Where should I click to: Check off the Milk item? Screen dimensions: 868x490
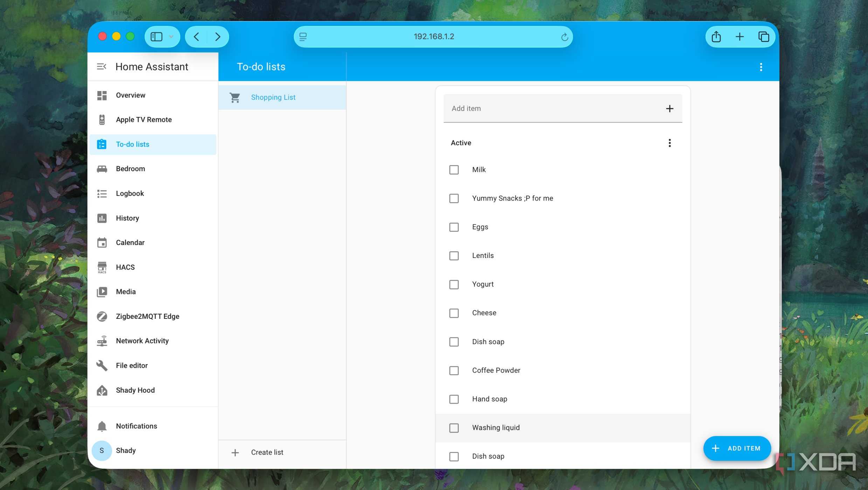point(454,170)
